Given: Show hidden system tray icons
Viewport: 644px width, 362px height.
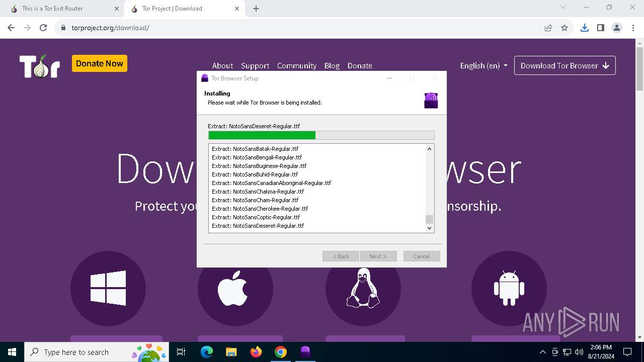Looking at the screenshot, I should tap(542, 352).
